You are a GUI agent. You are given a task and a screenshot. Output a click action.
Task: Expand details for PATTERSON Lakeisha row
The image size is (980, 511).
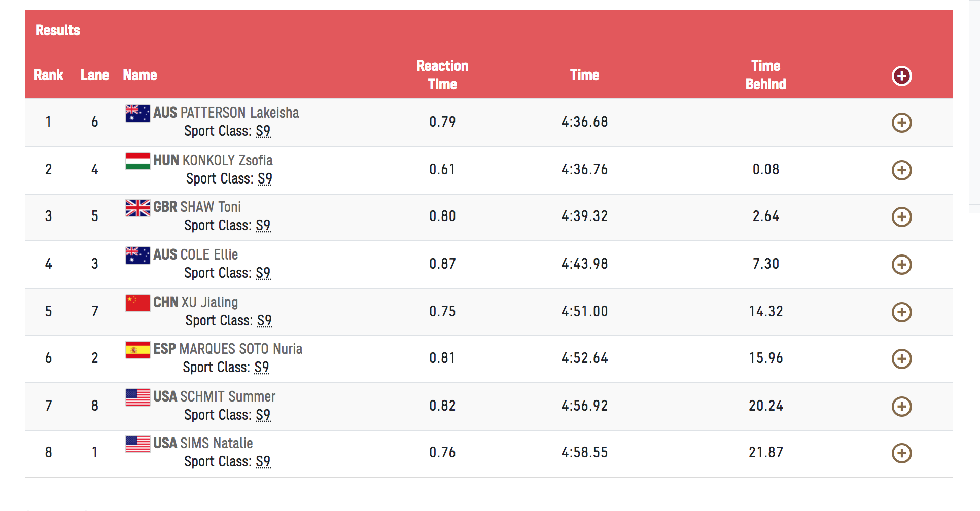(901, 123)
